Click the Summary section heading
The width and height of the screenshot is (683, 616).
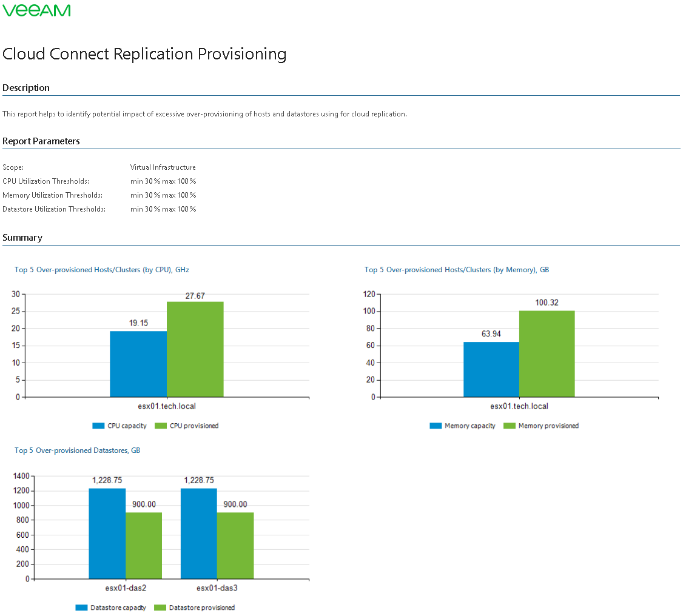pyautogui.click(x=22, y=237)
